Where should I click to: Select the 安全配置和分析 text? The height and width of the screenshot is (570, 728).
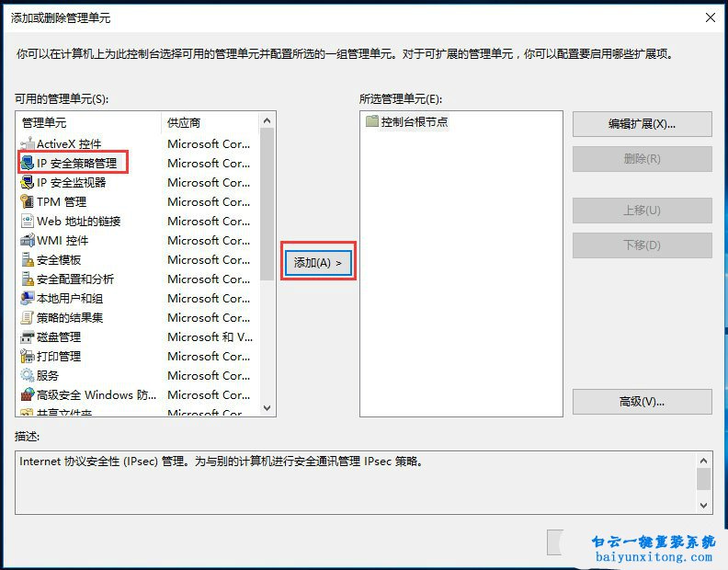pyautogui.click(x=74, y=279)
